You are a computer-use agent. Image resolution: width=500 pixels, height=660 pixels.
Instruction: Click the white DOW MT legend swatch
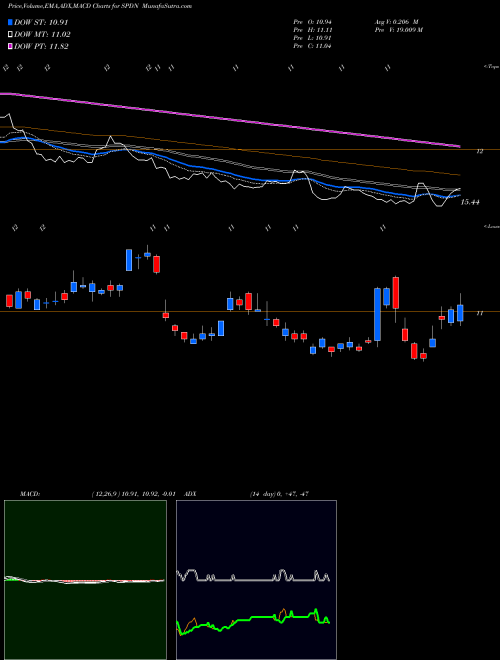[10, 35]
